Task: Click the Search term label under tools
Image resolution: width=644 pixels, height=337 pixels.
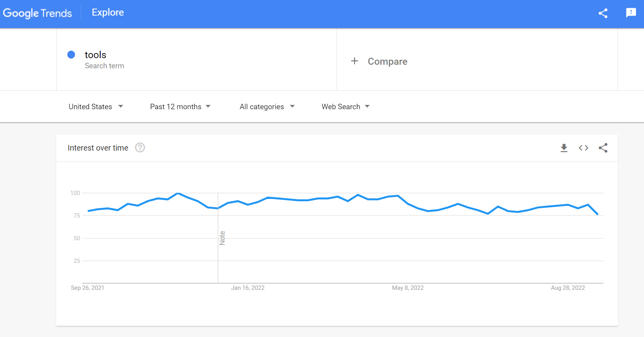Action: tap(105, 66)
